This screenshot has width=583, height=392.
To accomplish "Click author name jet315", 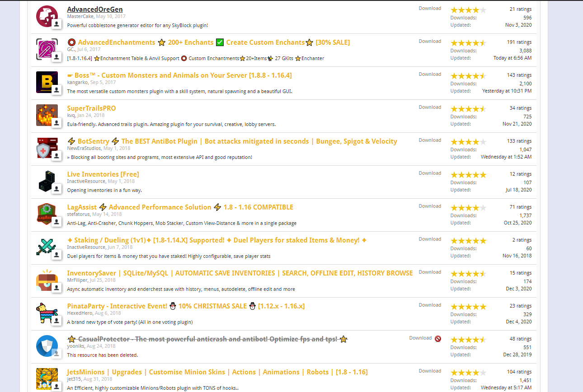I will click(x=74, y=379).
